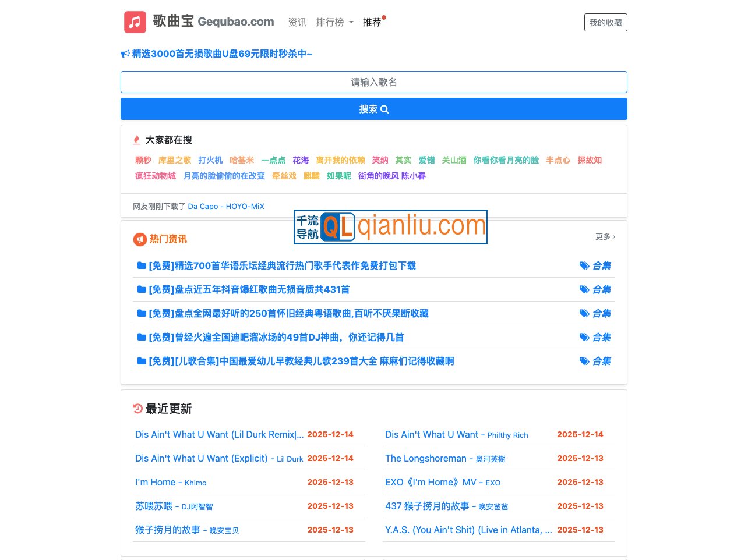Click the tag icon on the 431首 article row
Screen dimensions: 748x560
(x=584, y=290)
